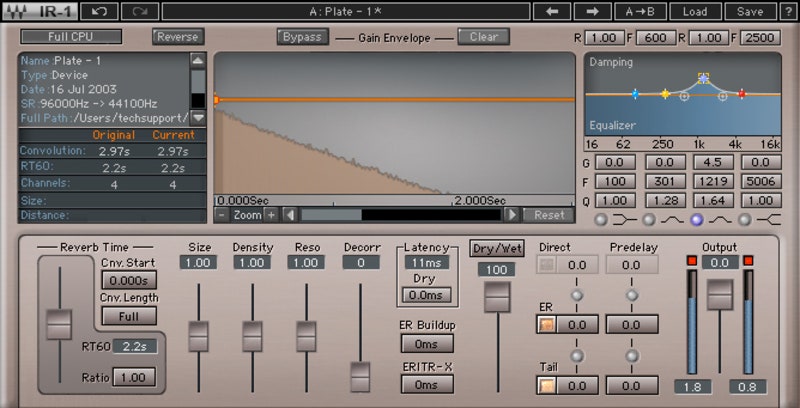Click the RT60 2.2s value field
The width and height of the screenshot is (800, 408).
pos(134,347)
